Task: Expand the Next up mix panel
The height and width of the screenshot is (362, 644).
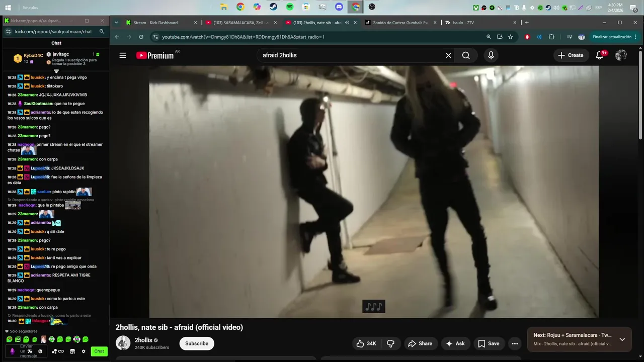Action: [x=622, y=339]
